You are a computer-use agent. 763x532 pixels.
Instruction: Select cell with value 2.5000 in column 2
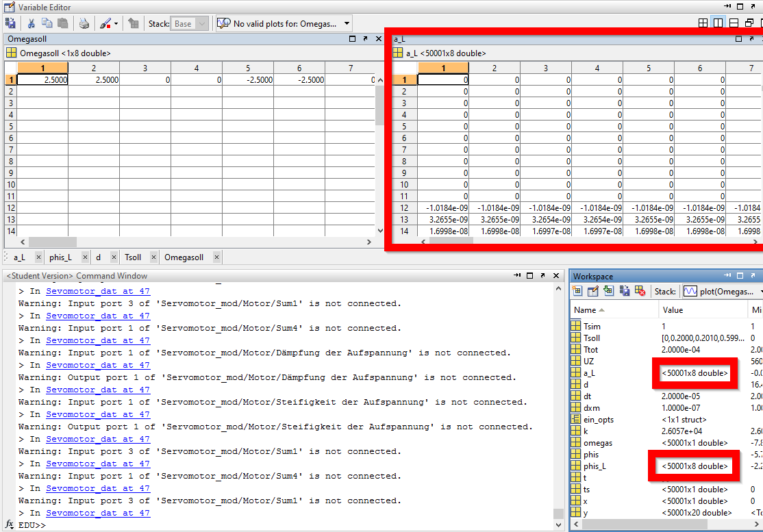pos(94,80)
